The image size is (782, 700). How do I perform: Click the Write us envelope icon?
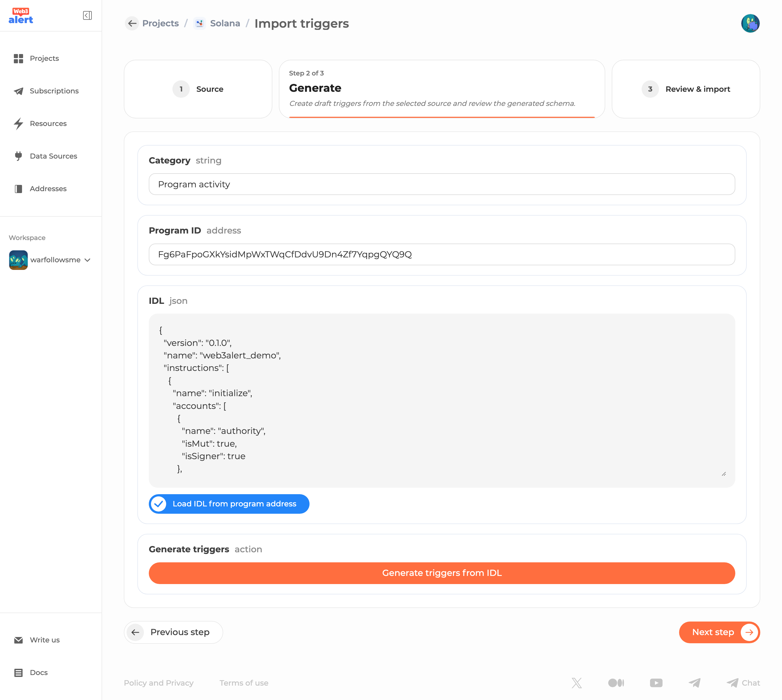click(x=18, y=640)
